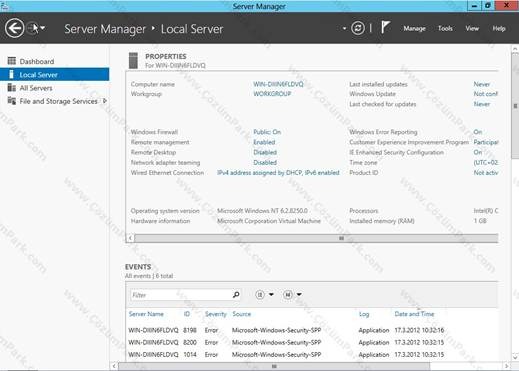Select event row with ID 8198

[x=312, y=330]
